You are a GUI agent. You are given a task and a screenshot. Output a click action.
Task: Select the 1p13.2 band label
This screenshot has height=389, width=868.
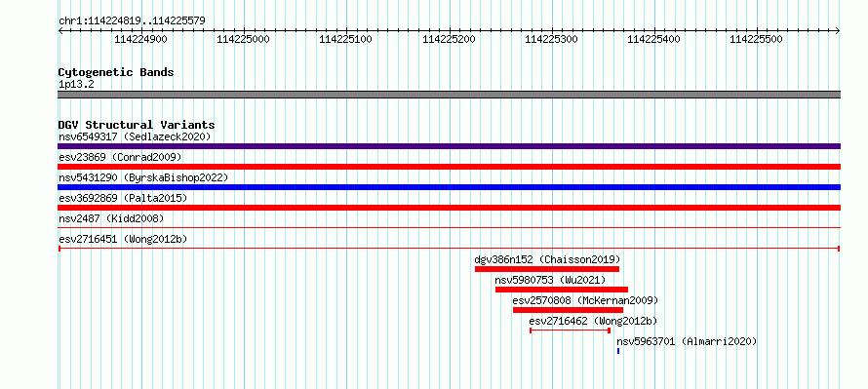coord(76,84)
